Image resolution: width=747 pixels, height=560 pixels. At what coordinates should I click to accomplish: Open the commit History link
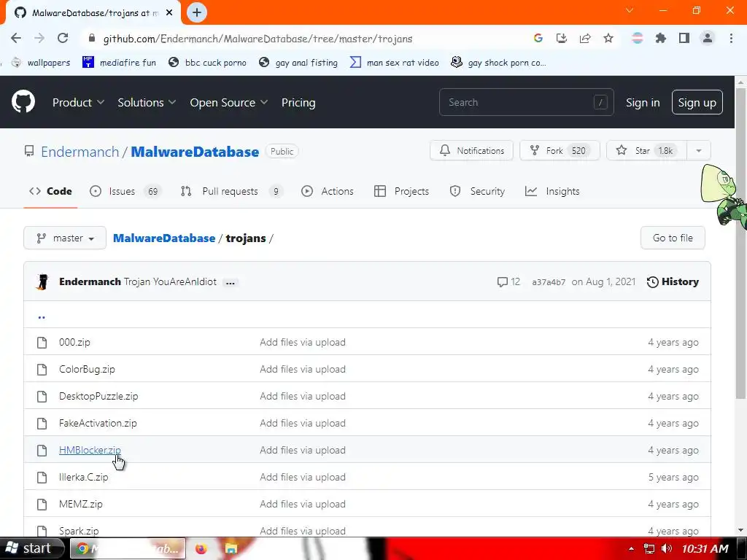click(x=673, y=282)
